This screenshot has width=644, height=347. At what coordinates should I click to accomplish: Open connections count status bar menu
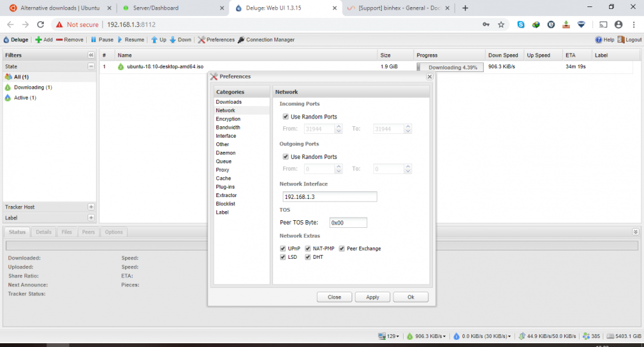click(388, 336)
